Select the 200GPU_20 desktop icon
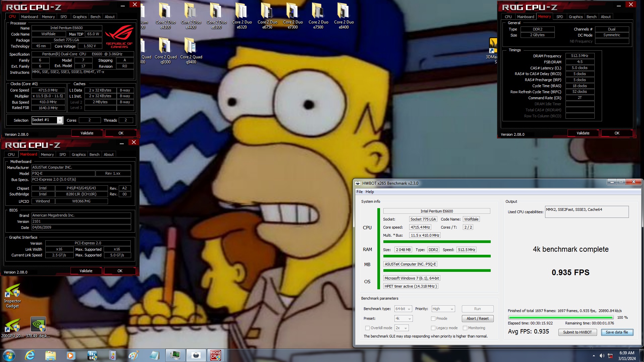 (12, 327)
